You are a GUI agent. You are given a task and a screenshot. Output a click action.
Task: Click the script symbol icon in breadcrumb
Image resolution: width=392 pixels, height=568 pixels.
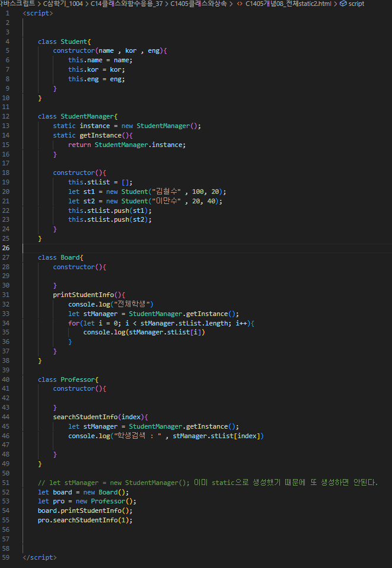[343, 4]
